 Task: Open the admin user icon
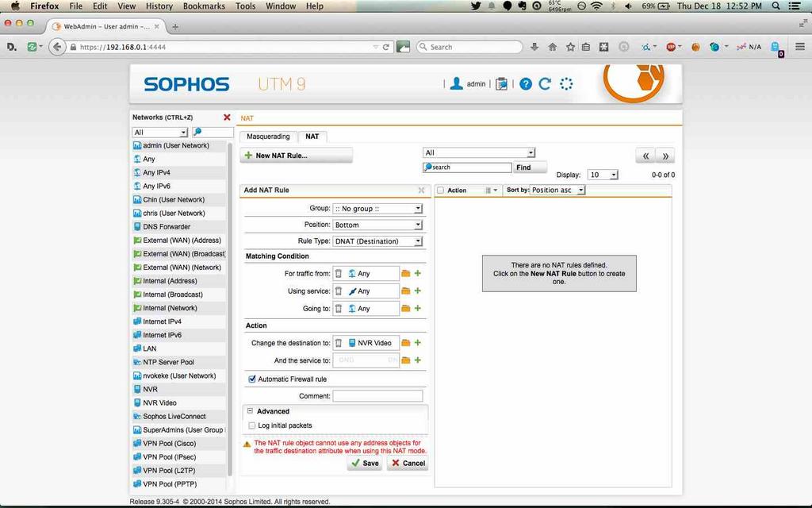456,83
